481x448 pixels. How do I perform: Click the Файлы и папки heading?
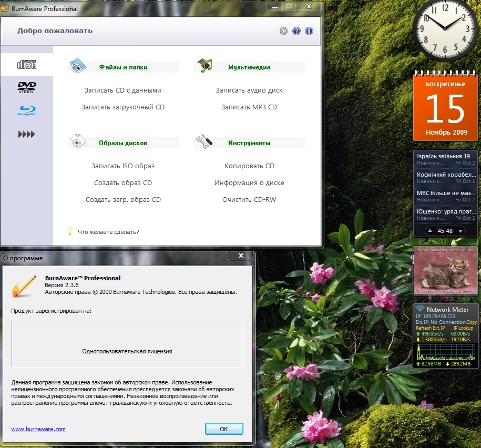pyautogui.click(x=124, y=67)
